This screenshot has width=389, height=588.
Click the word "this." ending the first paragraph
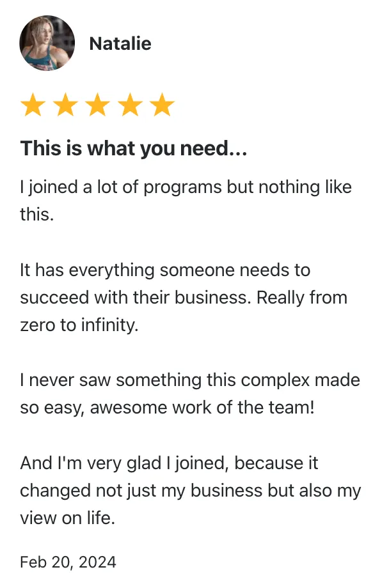(37, 215)
